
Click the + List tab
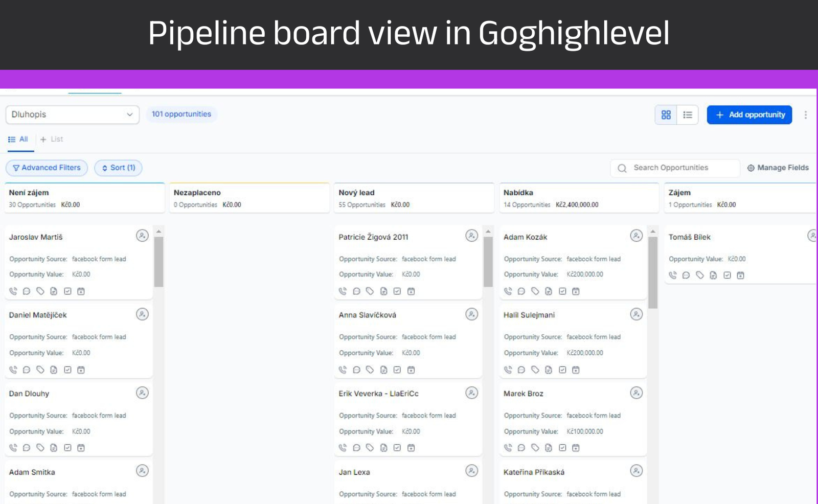pos(52,139)
